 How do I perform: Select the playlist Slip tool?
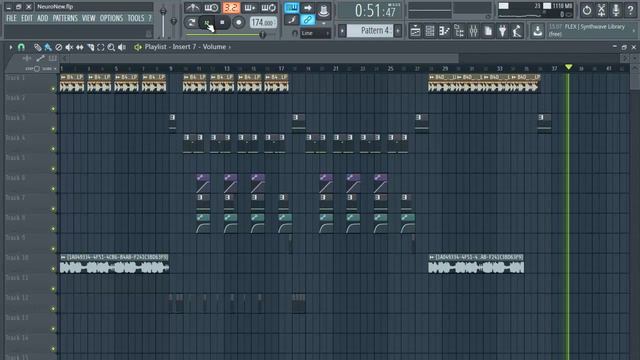(80, 47)
